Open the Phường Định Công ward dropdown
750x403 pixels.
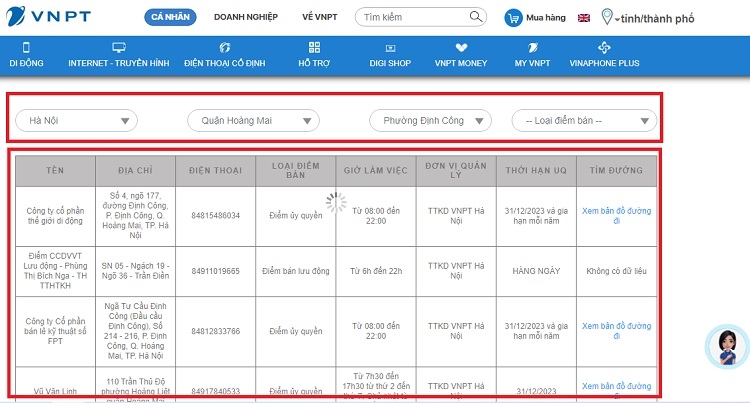[430, 120]
